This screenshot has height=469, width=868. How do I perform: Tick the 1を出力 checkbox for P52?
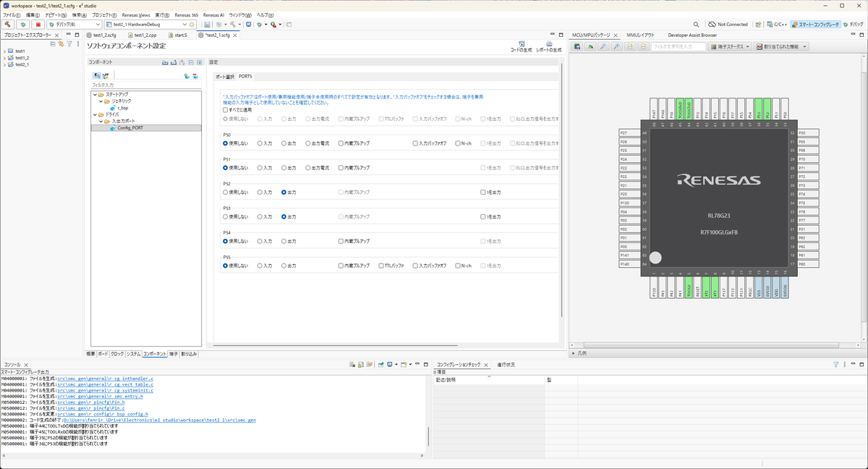483,192
